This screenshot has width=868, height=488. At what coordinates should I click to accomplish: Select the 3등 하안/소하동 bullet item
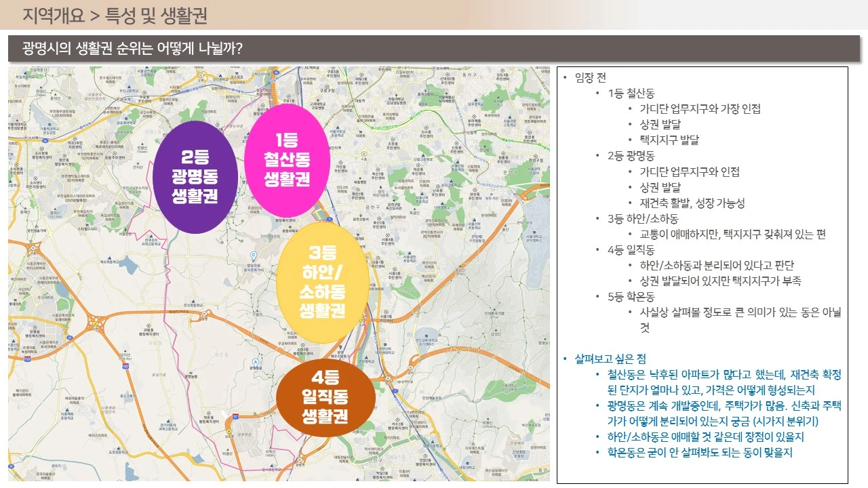coord(643,218)
